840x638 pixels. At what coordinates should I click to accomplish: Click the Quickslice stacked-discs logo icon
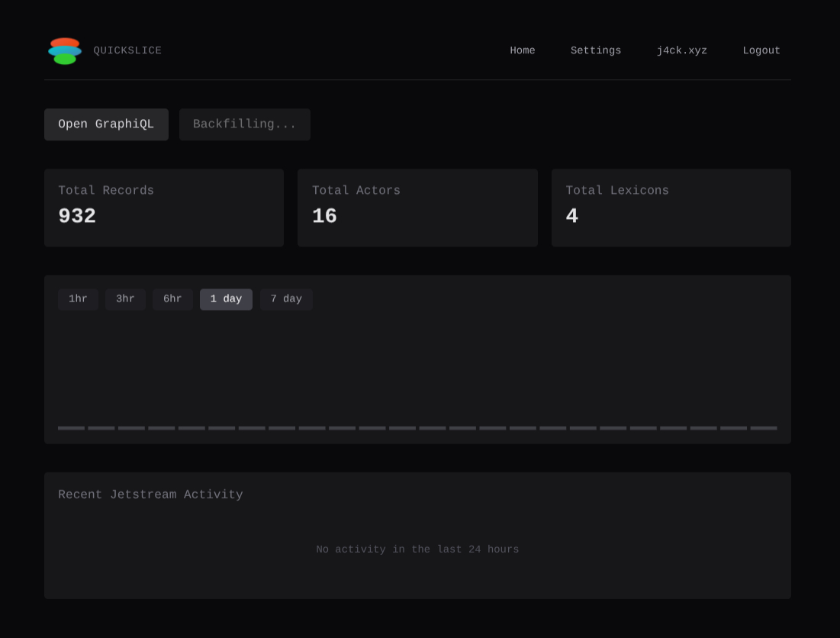[65, 51]
